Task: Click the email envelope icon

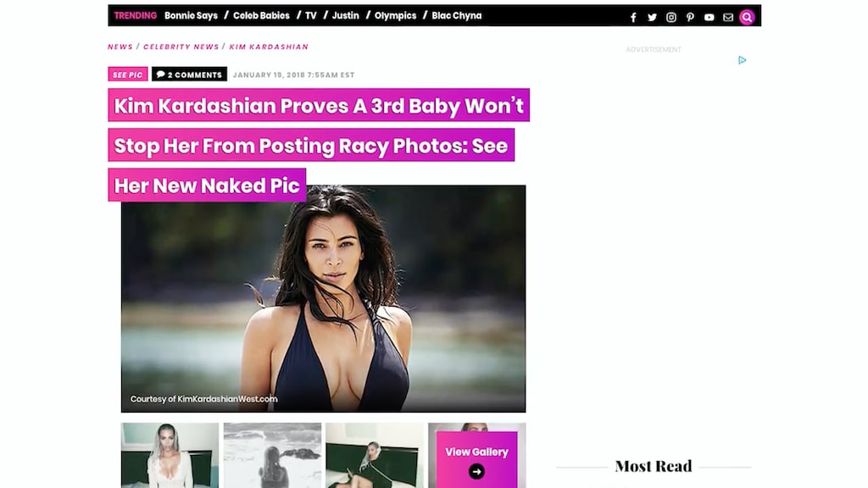Action: pyautogui.click(x=728, y=17)
